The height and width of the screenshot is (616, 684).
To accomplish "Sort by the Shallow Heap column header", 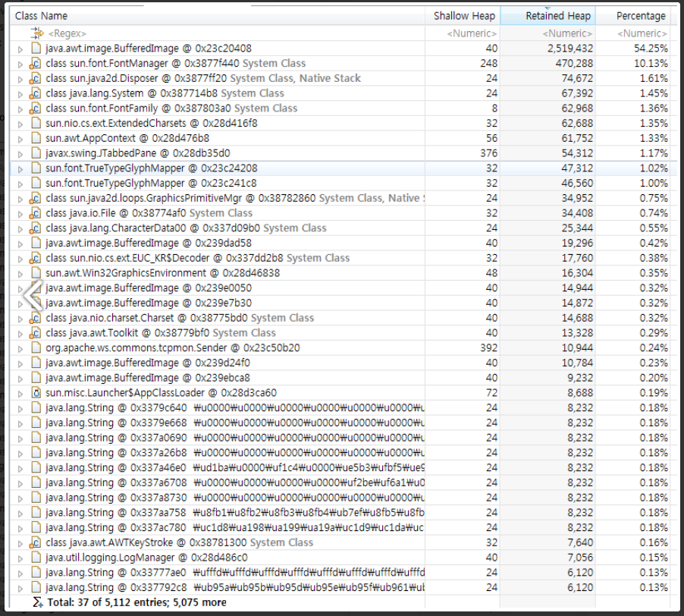I will 463,16.
